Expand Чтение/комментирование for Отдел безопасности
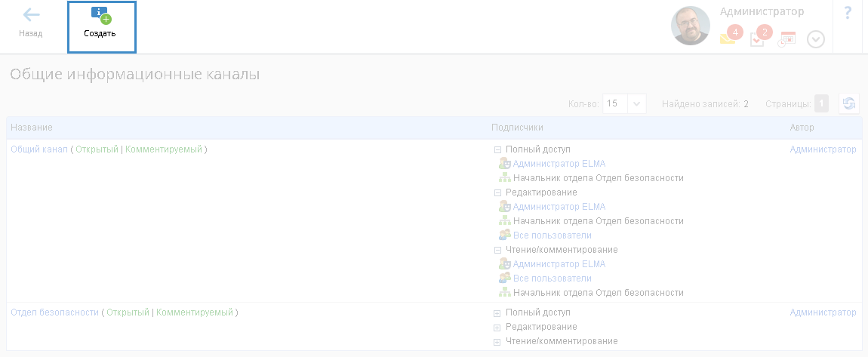This screenshot has height=357, width=868. 497,342
